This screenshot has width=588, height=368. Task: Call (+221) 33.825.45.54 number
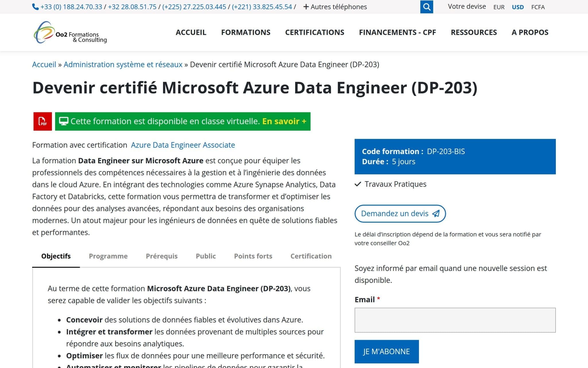click(x=262, y=7)
